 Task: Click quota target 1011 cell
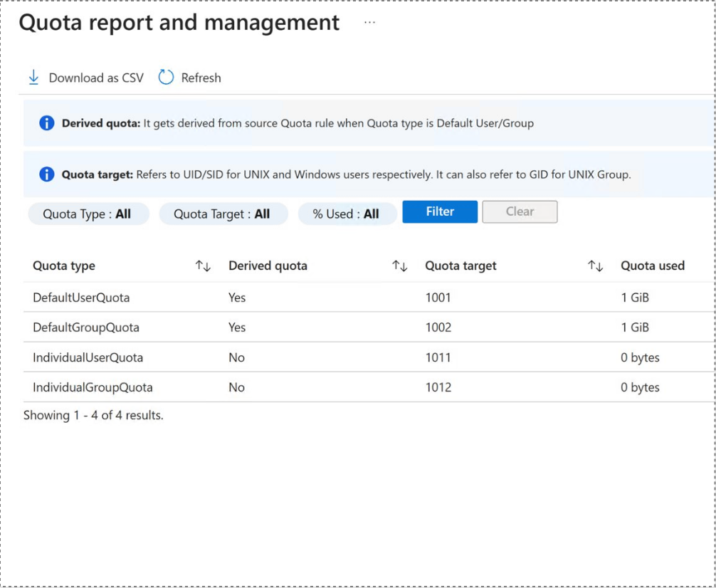[x=438, y=357]
